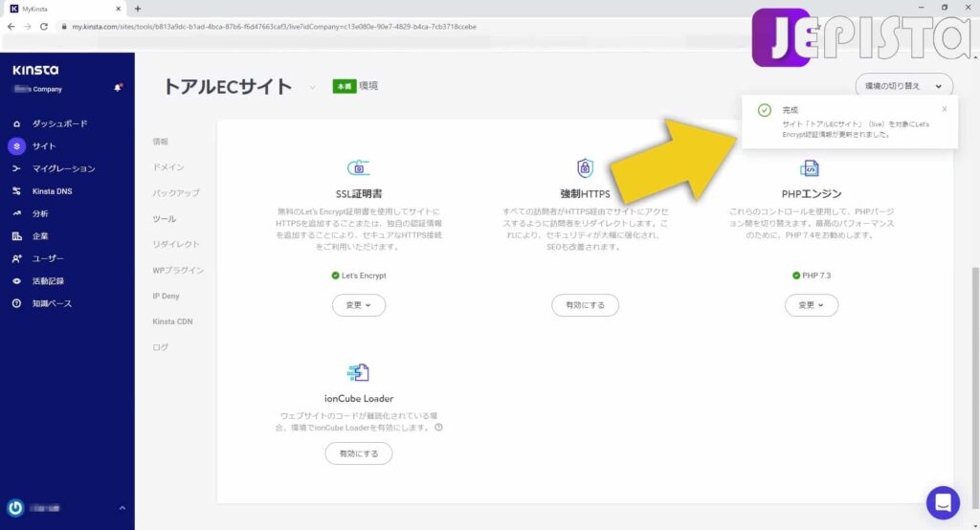Image resolution: width=980 pixels, height=530 pixels.
Task: Switch to the バックアップ tab
Action: click(176, 193)
